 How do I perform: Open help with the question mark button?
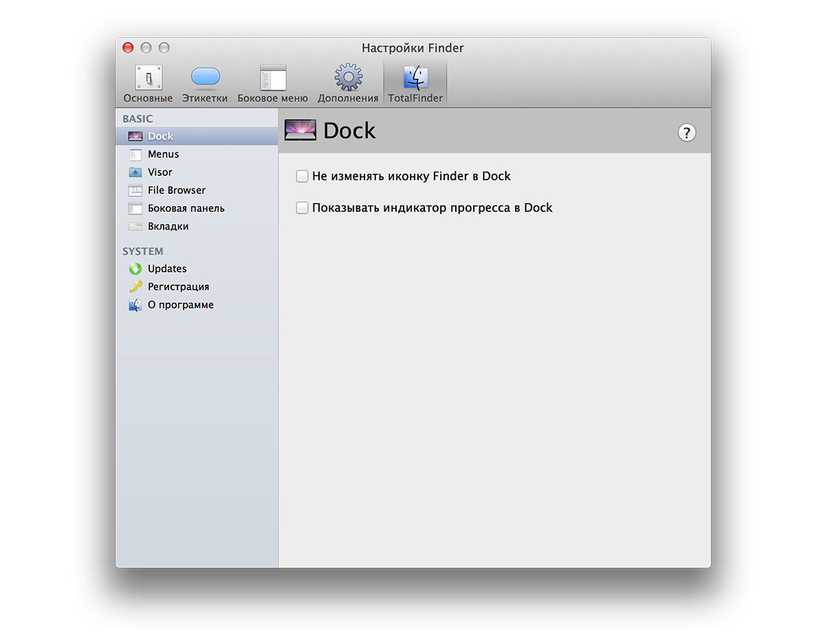pos(687,133)
